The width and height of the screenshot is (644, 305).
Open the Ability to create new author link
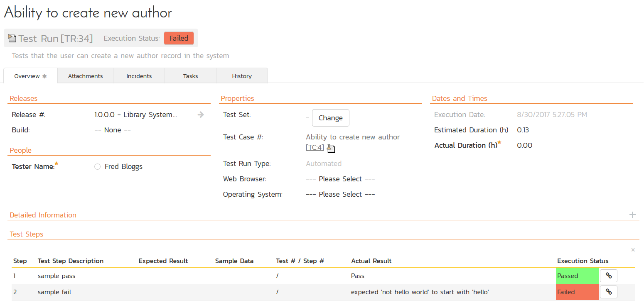[352, 137]
